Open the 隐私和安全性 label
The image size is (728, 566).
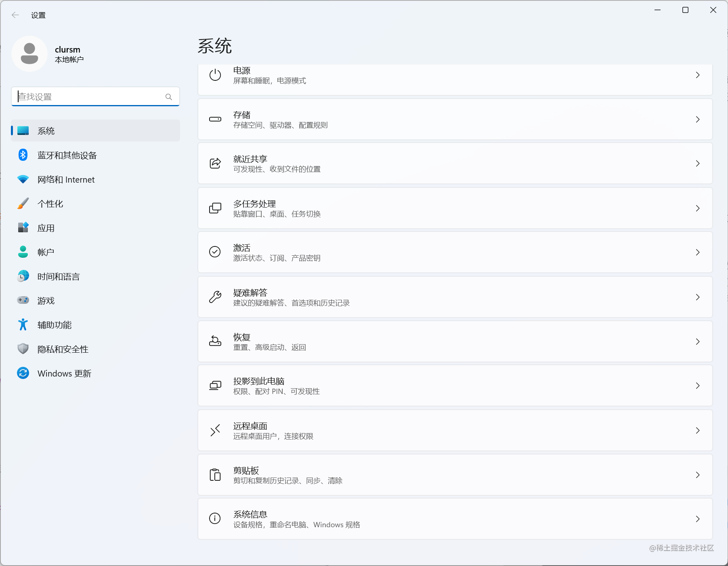63,349
